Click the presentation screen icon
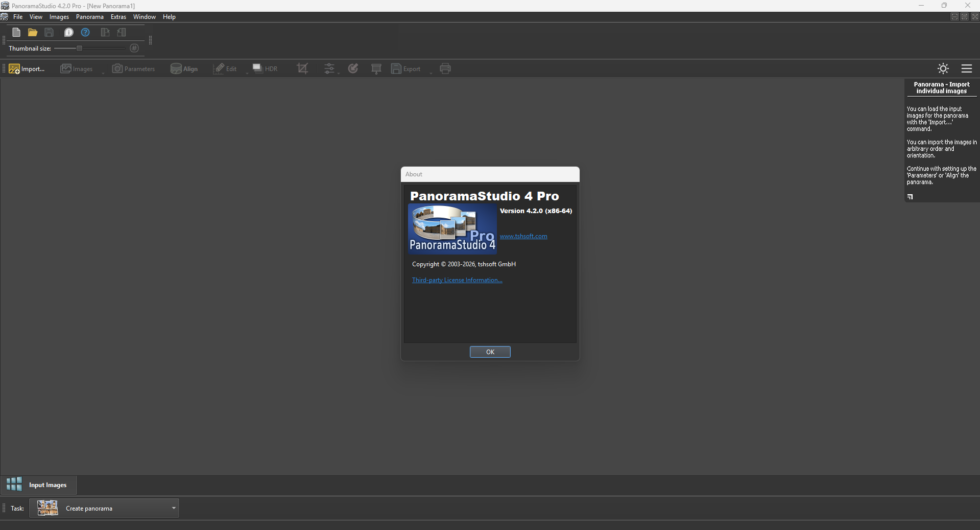The width and height of the screenshot is (980, 530). point(376,69)
